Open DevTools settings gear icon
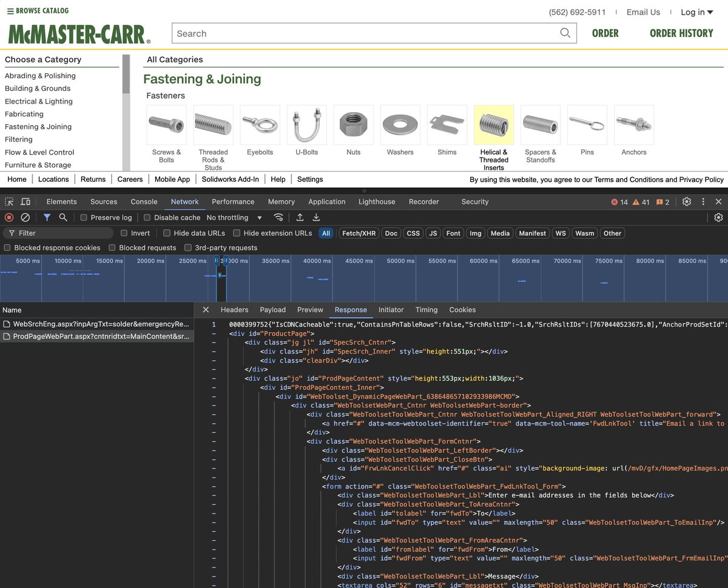This screenshot has width=728, height=588. pos(687,202)
